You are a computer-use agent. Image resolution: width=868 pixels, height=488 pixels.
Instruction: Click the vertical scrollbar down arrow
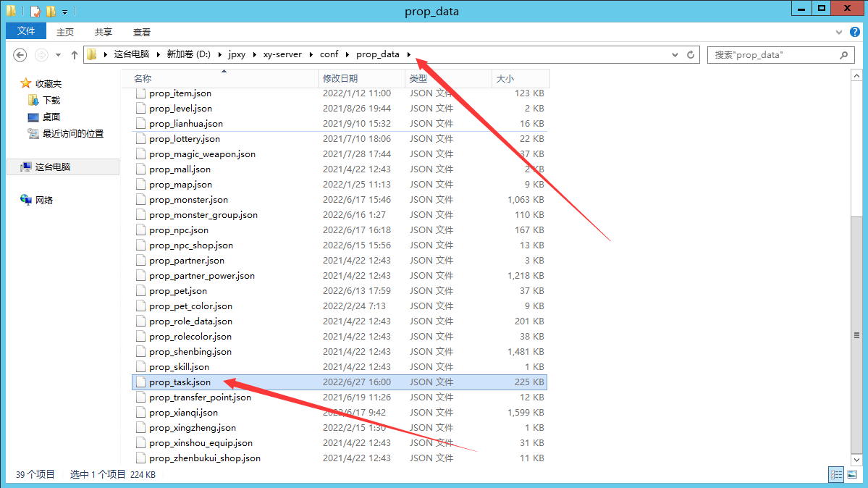click(856, 459)
